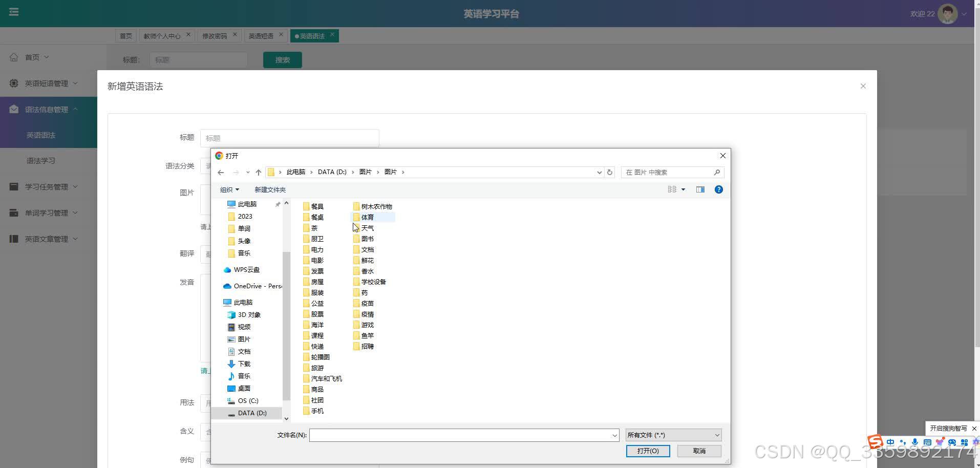The image size is (980, 468).
Task: Toggle the sidebar hamburger menu icon
Action: pyautogui.click(x=14, y=12)
